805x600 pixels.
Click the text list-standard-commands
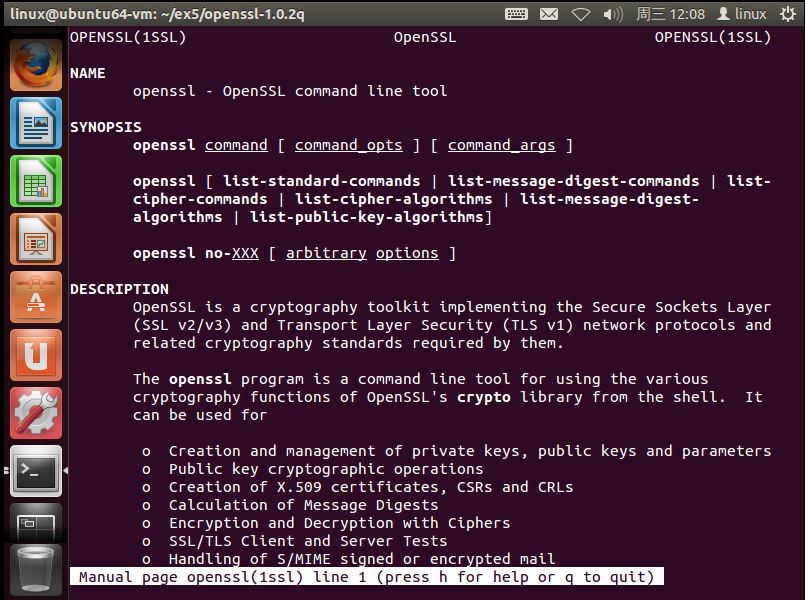coord(321,181)
